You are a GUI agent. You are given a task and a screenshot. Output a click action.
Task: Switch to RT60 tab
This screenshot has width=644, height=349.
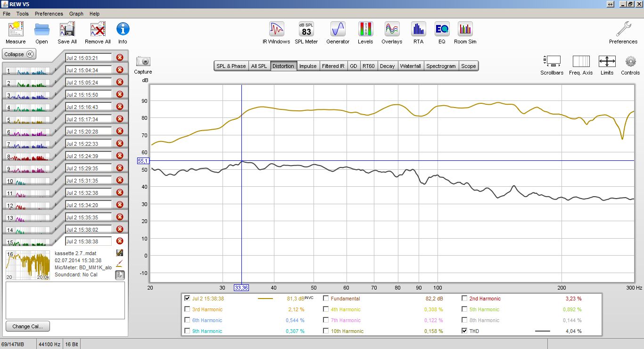(x=368, y=66)
